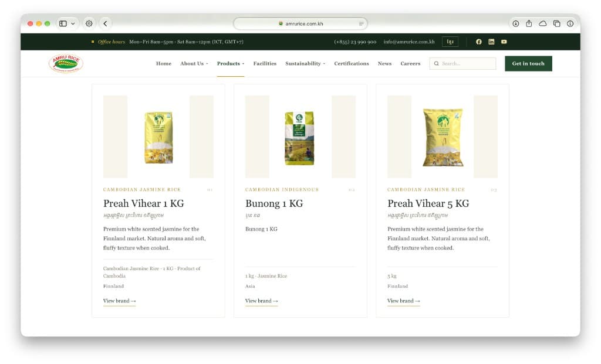This screenshot has width=601, height=364.
Task: Open the Preah Vihear 5 KG product image
Action: tap(443, 137)
